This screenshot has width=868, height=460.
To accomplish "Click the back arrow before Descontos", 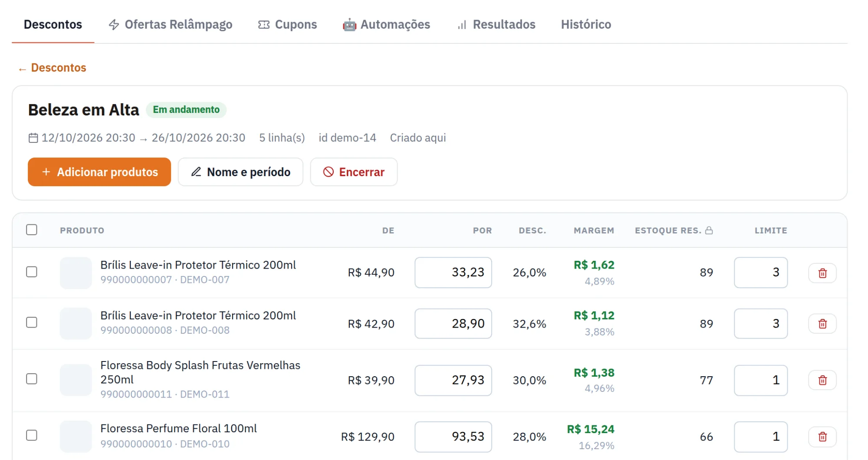I will [23, 69].
